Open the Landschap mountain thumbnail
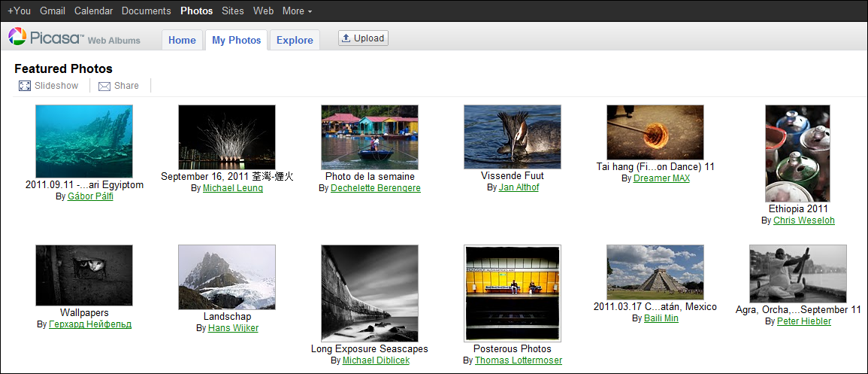This screenshot has height=374, width=868. click(227, 277)
